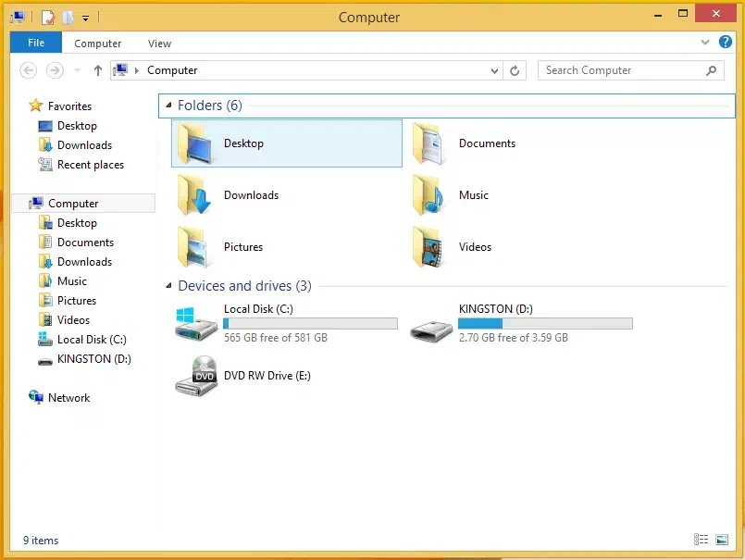745x560 pixels.
Task: Open the Videos folder in main pane
Action: (431, 247)
